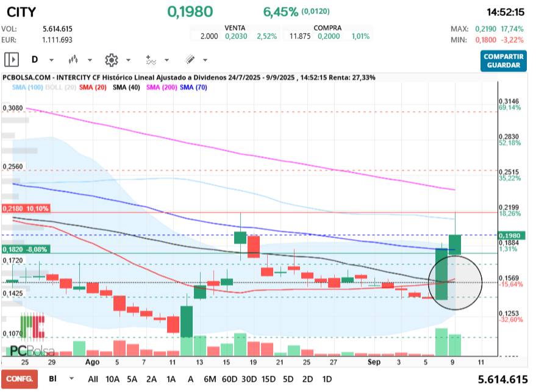Select the drawing pencil tool icon
The width and height of the screenshot is (536, 392).
[190, 60]
